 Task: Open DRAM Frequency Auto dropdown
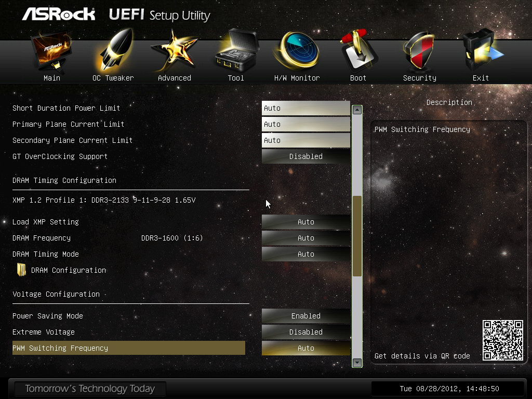tap(305, 238)
